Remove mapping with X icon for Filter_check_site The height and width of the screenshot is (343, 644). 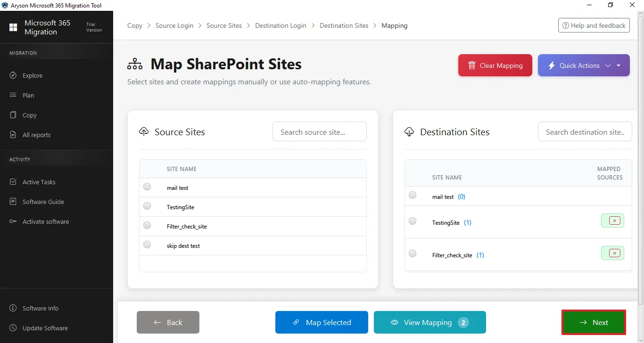click(614, 253)
